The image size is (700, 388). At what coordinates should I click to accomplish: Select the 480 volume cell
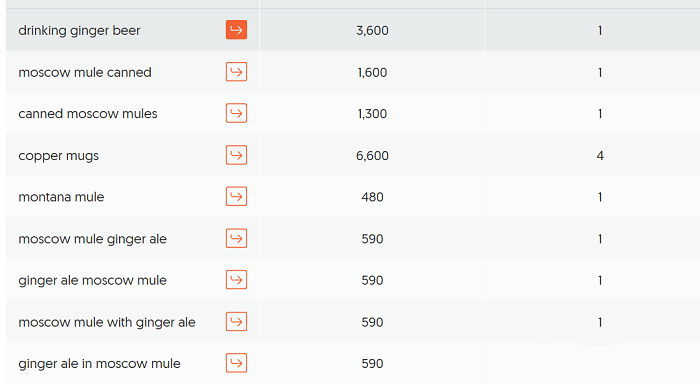(372, 197)
